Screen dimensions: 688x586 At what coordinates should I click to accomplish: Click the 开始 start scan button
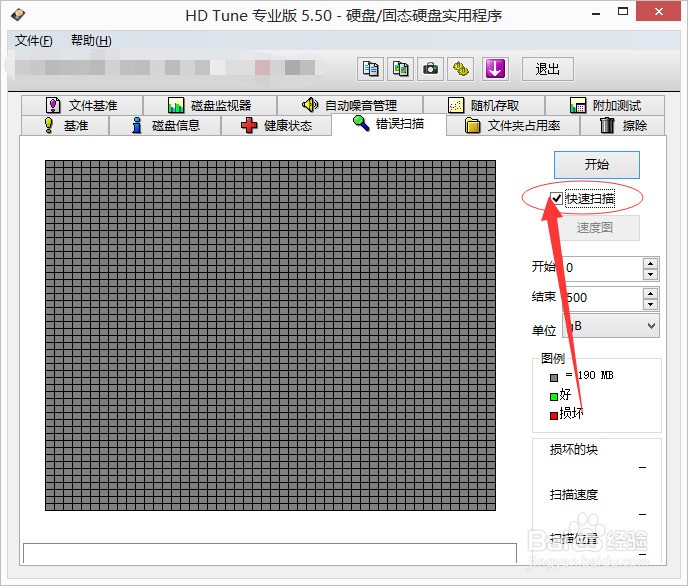click(x=597, y=165)
